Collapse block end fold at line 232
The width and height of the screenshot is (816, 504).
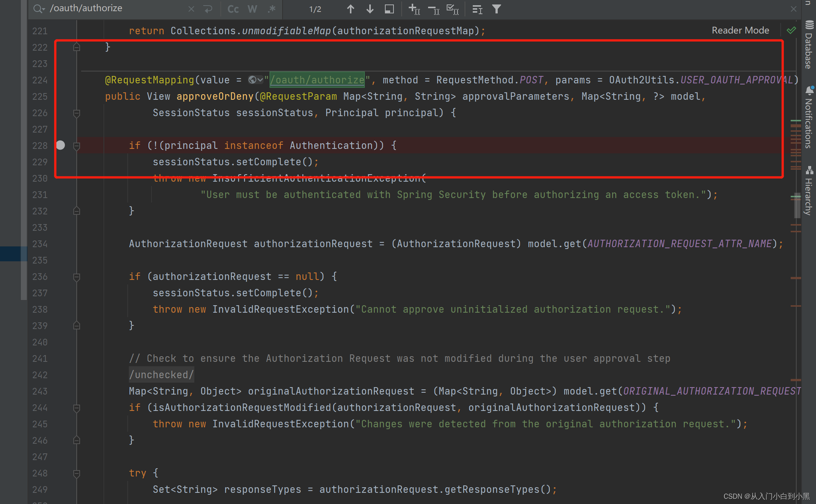coord(77,211)
